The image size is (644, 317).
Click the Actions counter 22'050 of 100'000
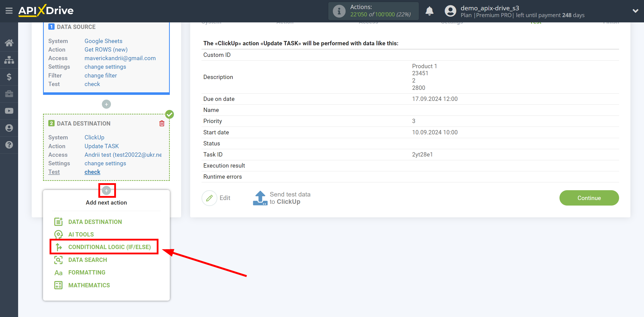[x=380, y=14]
